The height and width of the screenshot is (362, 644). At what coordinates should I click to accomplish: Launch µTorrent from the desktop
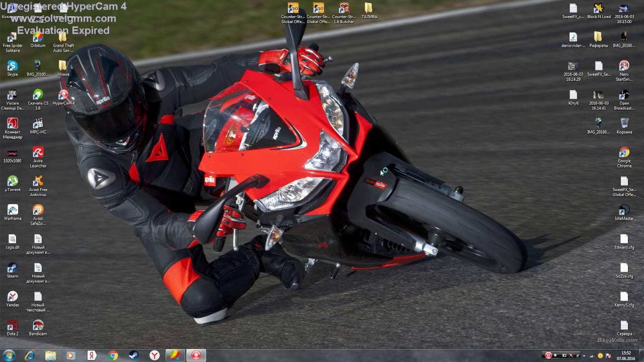point(13,181)
